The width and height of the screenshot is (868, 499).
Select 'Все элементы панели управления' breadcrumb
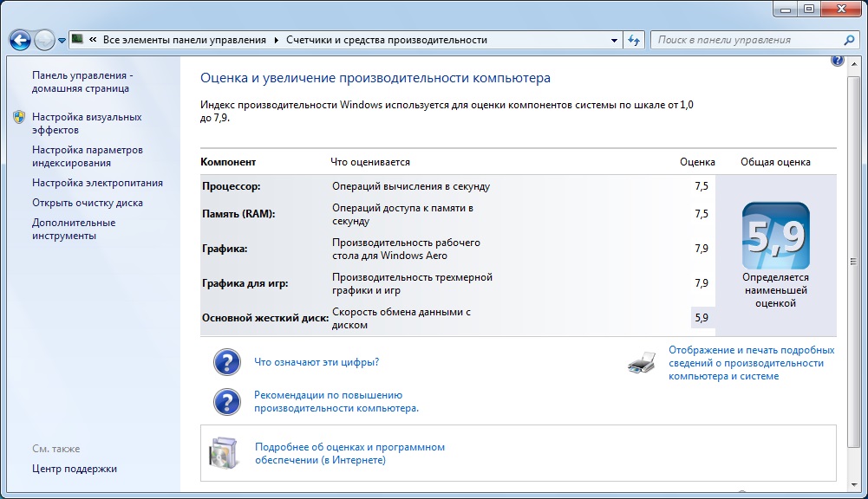pyautogui.click(x=186, y=40)
